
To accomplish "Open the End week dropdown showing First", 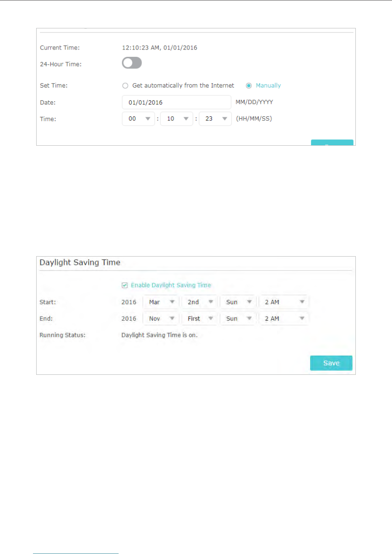I will coord(199,318).
